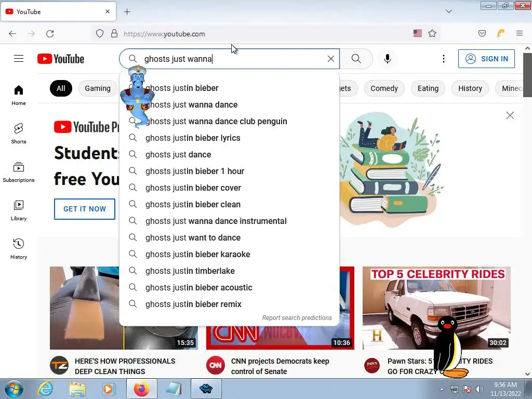This screenshot has height=399, width=532.
Task: Reload the page
Action: pos(50,34)
